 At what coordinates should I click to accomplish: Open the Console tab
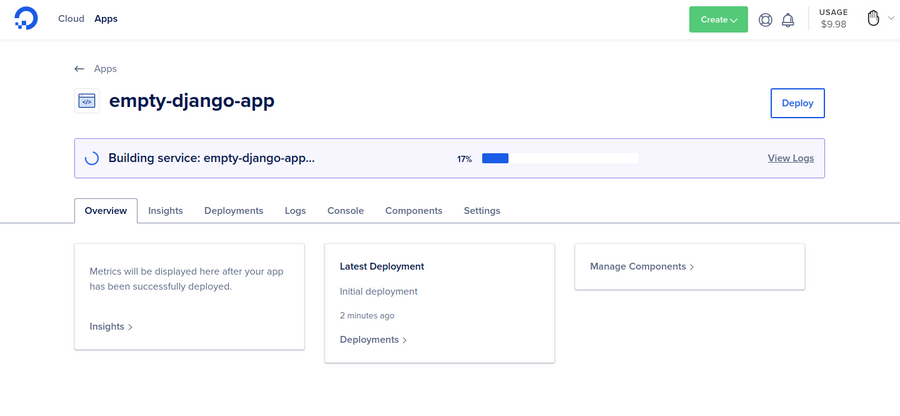346,211
